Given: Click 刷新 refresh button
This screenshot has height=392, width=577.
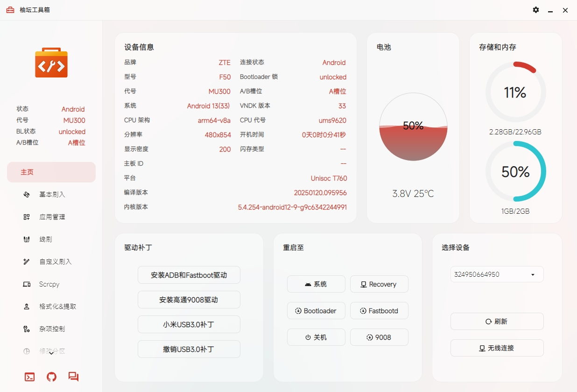Looking at the screenshot, I should (497, 321).
